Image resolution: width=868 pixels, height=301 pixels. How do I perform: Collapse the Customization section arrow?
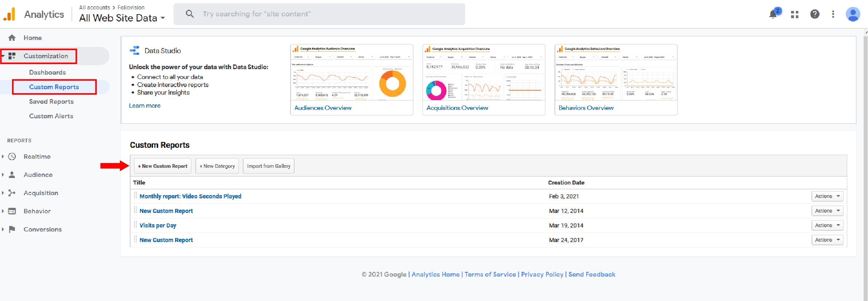pos(3,56)
